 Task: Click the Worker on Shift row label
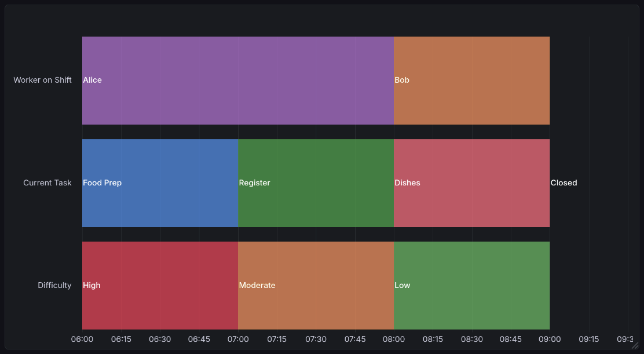[43, 80]
